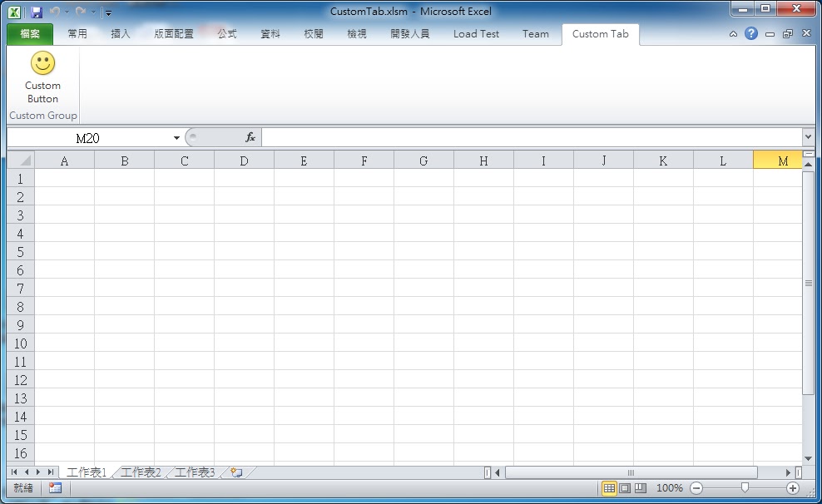The width and height of the screenshot is (822, 504).
Task: Toggle the Ribbon visibility with the collapse chevron
Action: (734, 33)
